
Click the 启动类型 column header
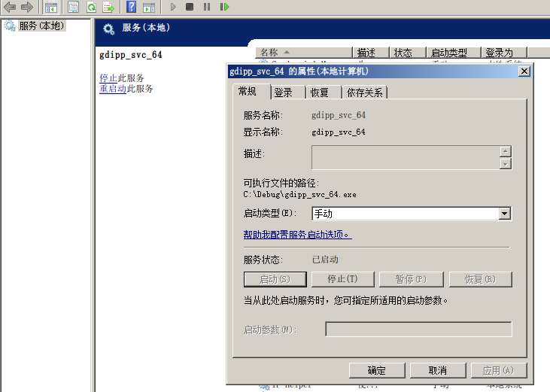(453, 53)
